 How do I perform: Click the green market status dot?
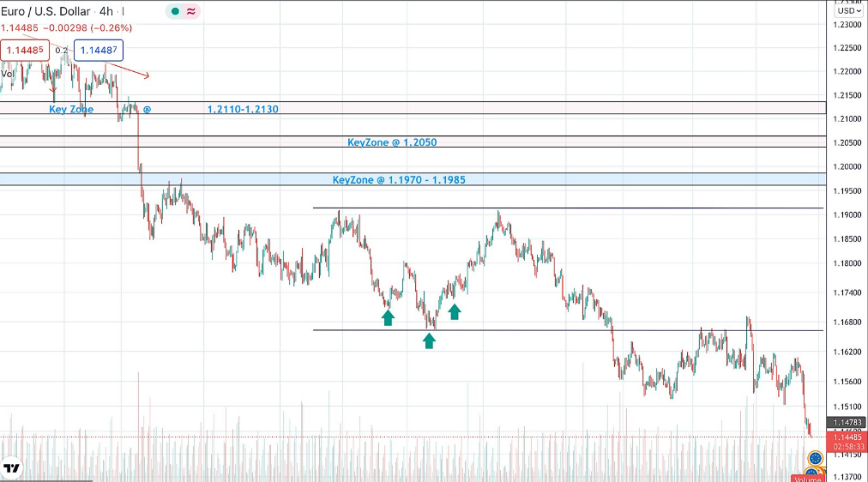tap(176, 12)
